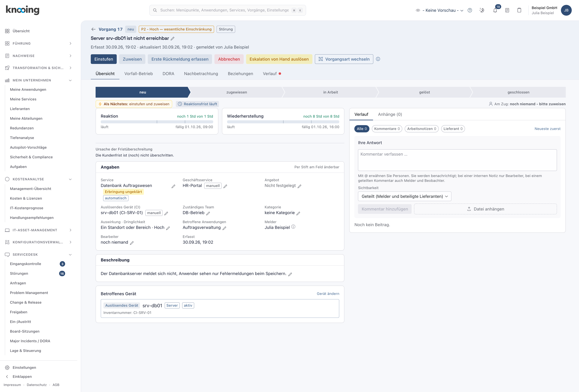This screenshot has width=579, height=392.
Task: Click the Kommentar verfassen text field
Action: (x=457, y=160)
